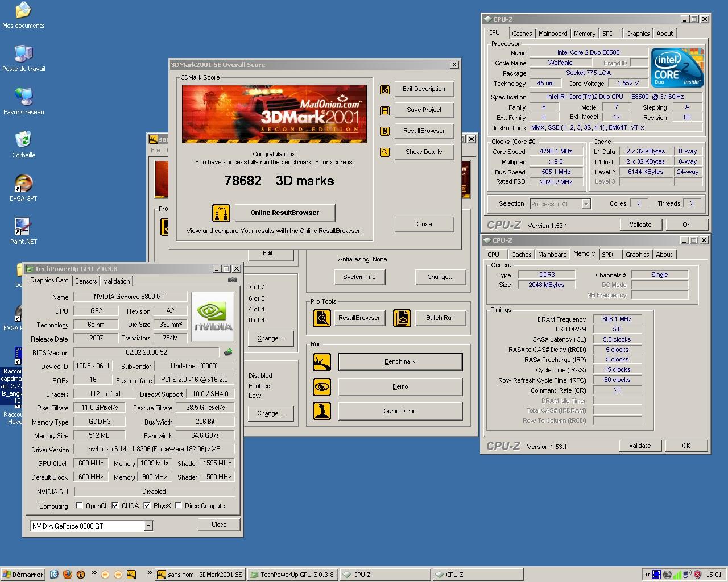Click the Show Details button
This screenshot has width=728, height=582.
pos(424,152)
